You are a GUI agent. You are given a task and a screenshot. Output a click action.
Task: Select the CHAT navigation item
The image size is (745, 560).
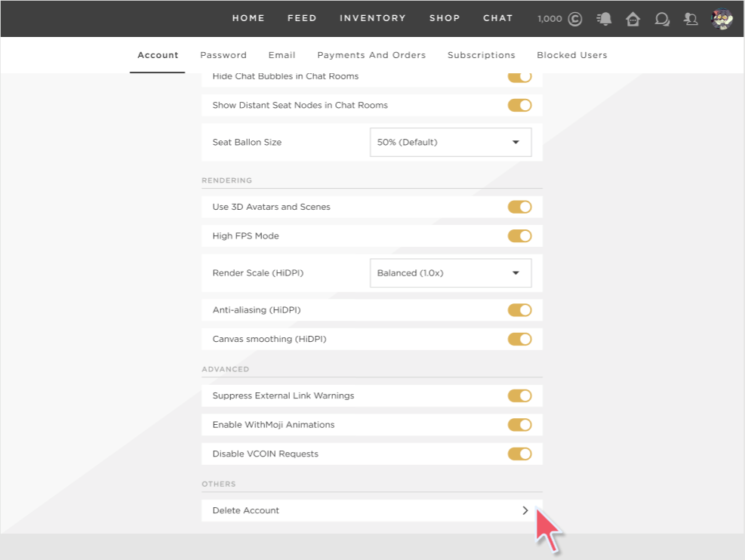(x=497, y=18)
